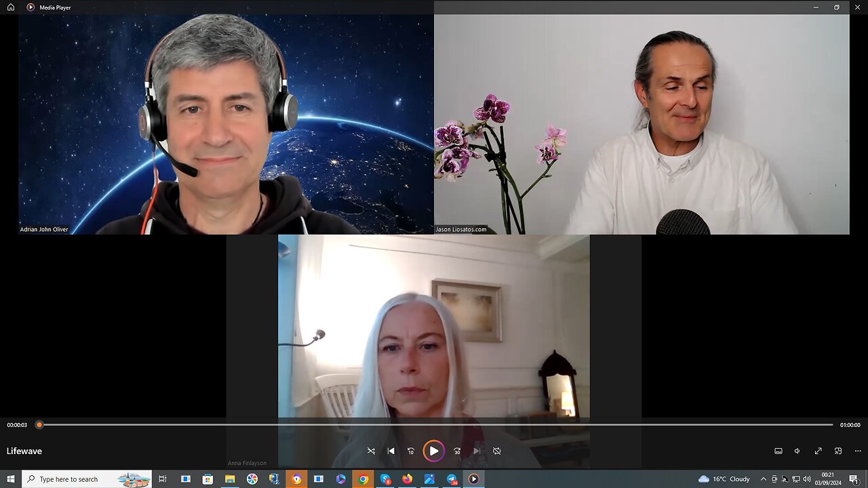Open the 16°C Cloudy weather widget
Image resolution: width=868 pixels, height=488 pixels.
(x=724, y=479)
